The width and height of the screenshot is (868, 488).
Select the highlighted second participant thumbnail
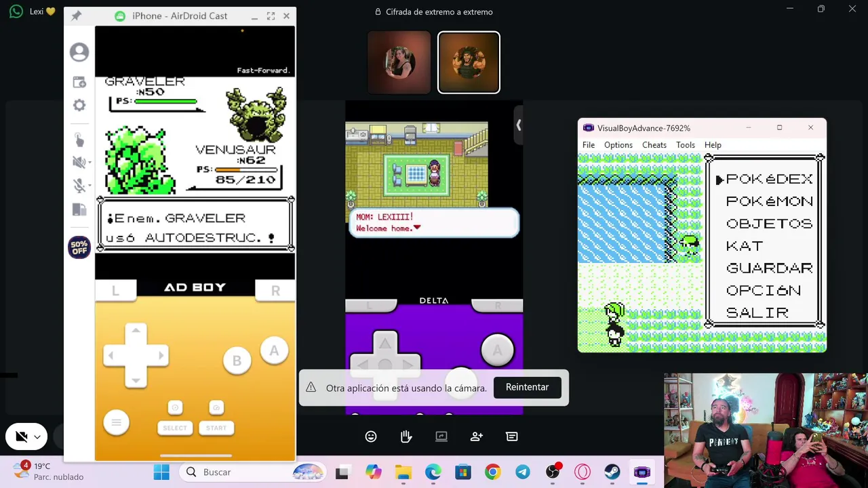[469, 62]
